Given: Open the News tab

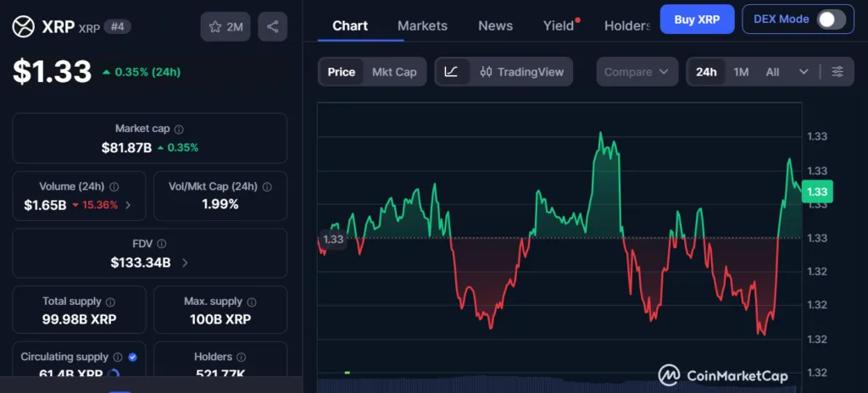Looking at the screenshot, I should point(495,26).
